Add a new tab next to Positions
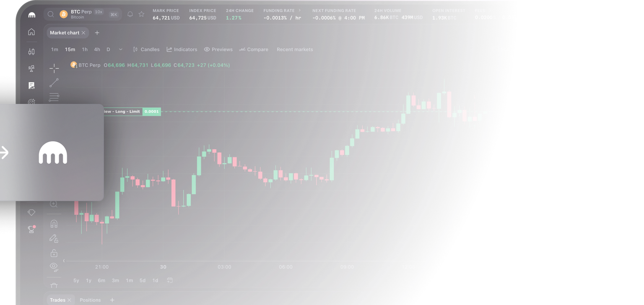 [x=112, y=300]
